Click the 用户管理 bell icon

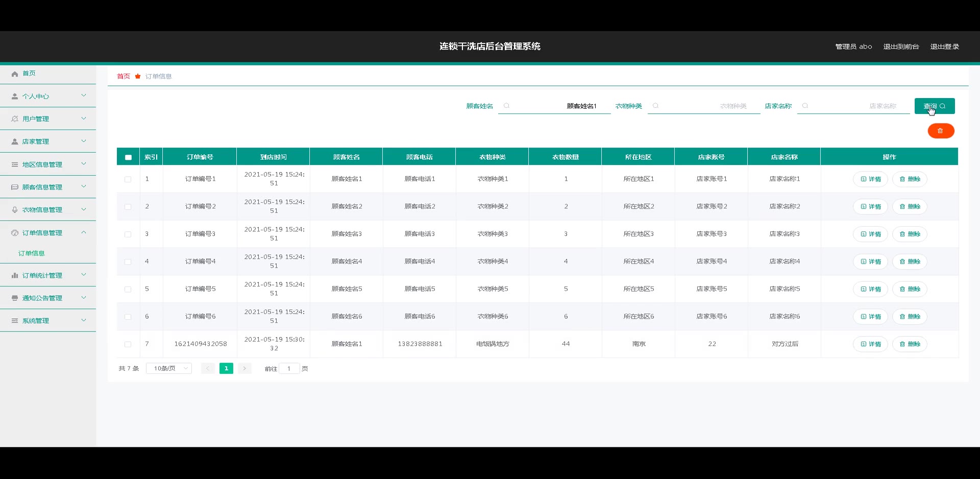tap(15, 119)
